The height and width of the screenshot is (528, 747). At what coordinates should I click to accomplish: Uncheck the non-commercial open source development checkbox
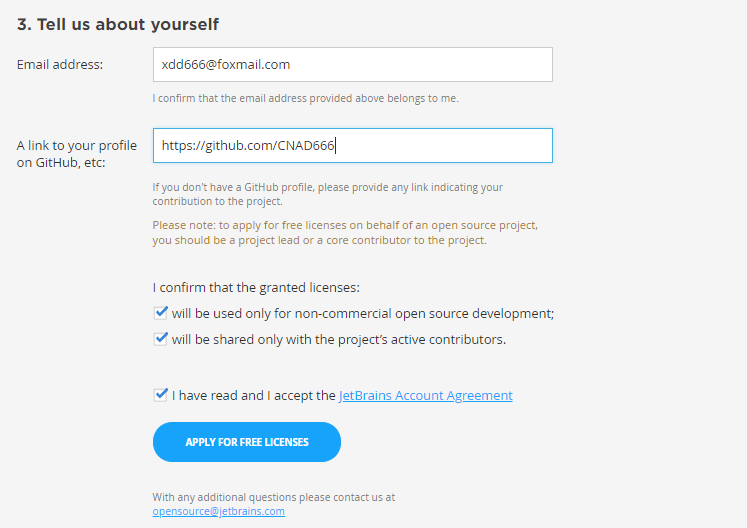pyautogui.click(x=161, y=313)
